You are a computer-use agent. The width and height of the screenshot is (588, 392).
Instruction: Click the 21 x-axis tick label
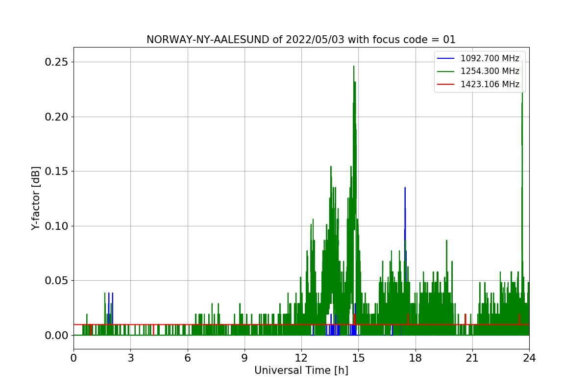472,358
